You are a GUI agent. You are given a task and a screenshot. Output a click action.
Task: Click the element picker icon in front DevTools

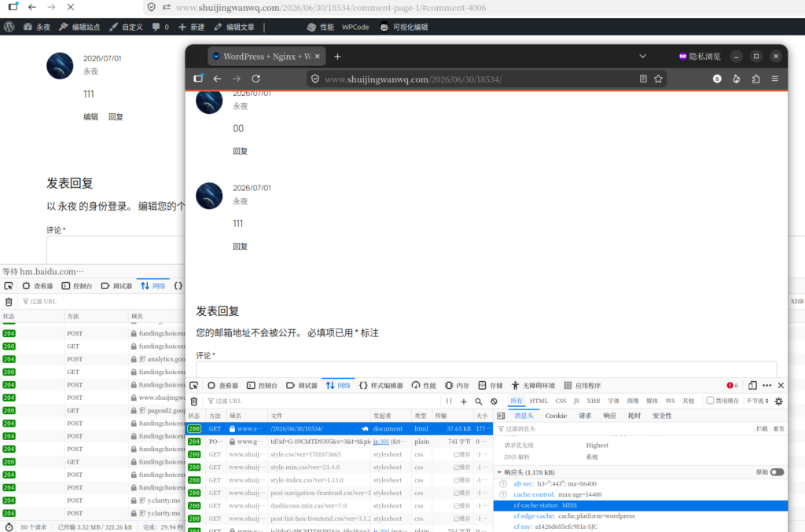point(193,385)
